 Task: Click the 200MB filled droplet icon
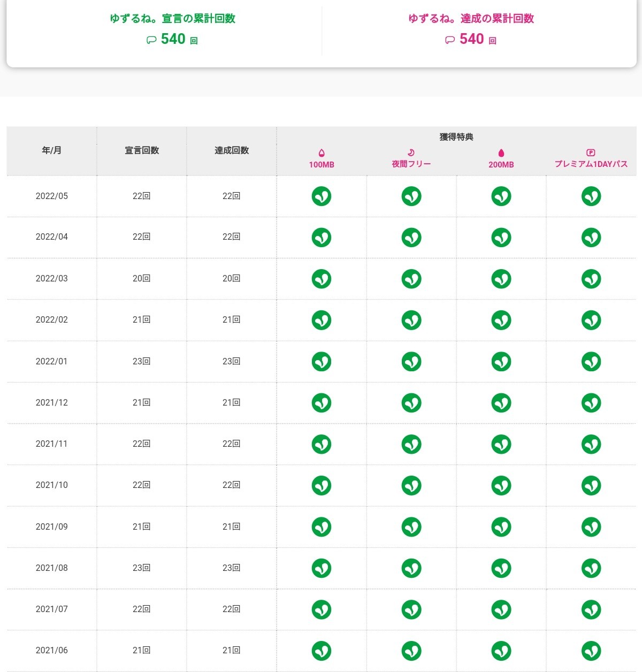pyautogui.click(x=501, y=153)
